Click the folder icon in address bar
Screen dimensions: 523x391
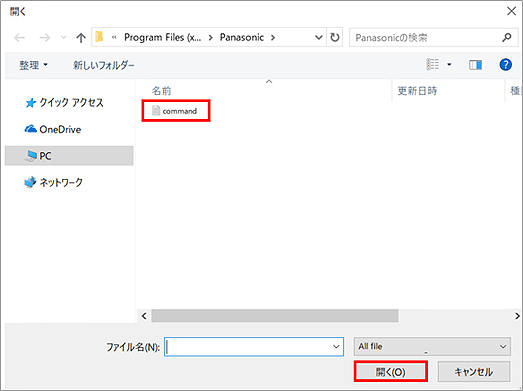pyautogui.click(x=99, y=37)
